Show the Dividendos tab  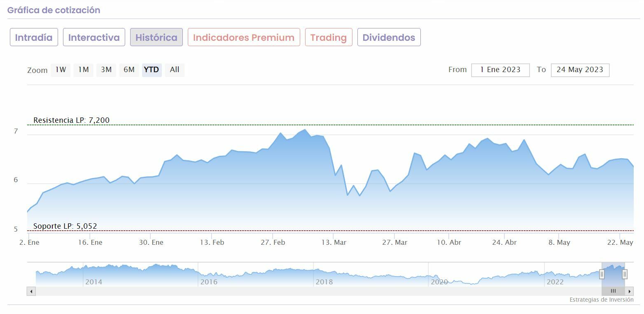pyautogui.click(x=389, y=37)
